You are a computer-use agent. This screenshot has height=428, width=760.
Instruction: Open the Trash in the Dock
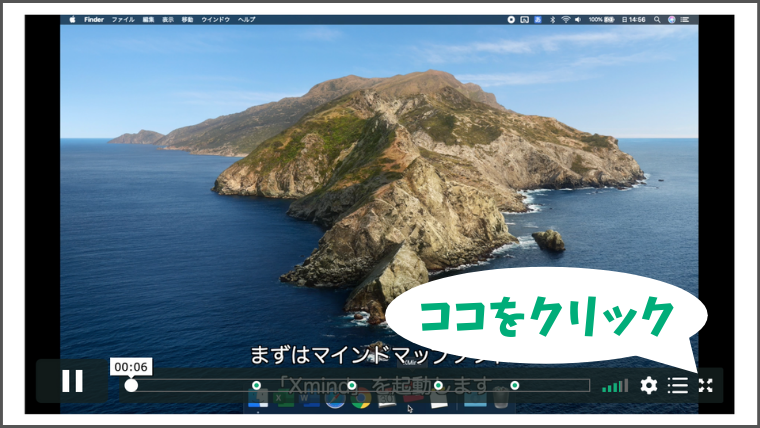coord(502,398)
